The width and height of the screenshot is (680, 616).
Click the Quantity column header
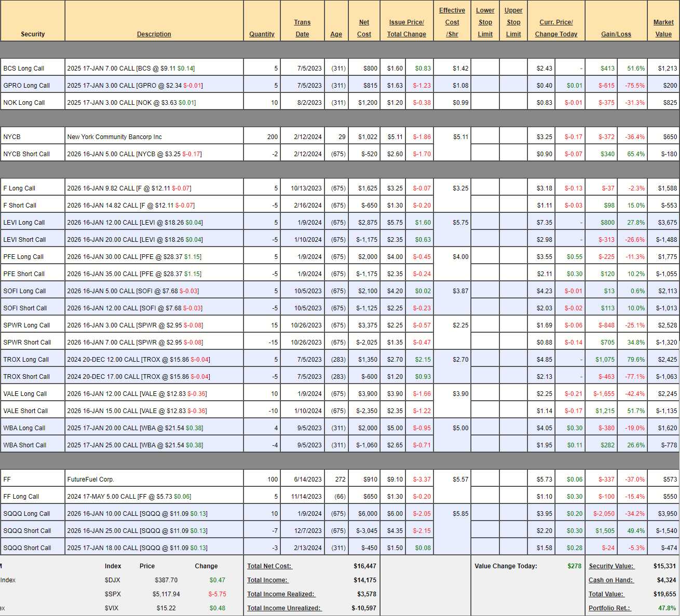click(262, 34)
